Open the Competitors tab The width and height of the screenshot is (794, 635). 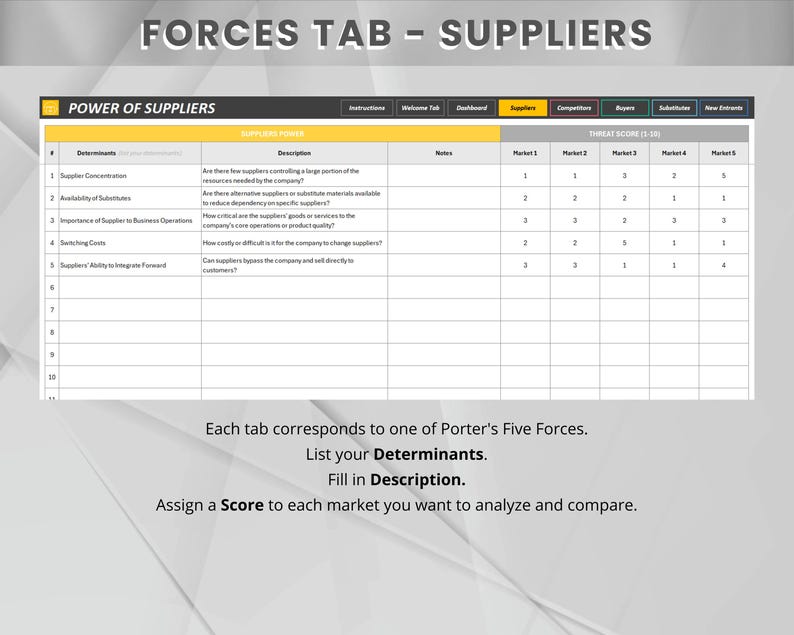[x=574, y=108]
